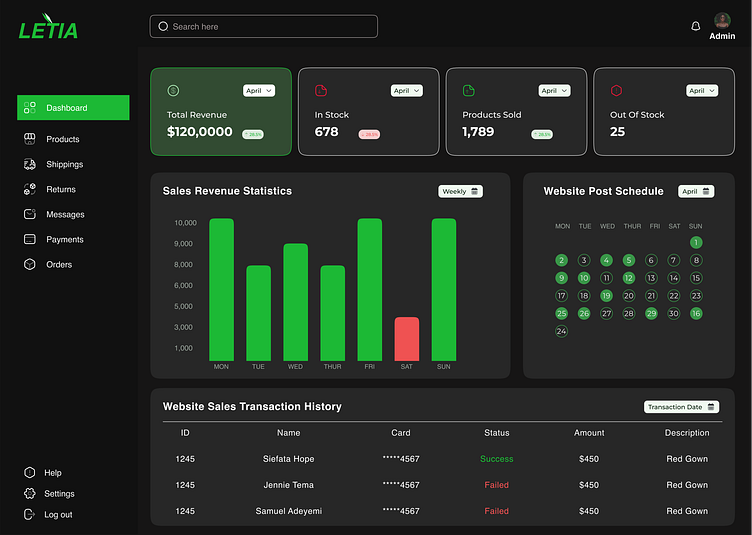Click the notification bell icon
The width and height of the screenshot is (752, 535).
point(696,27)
